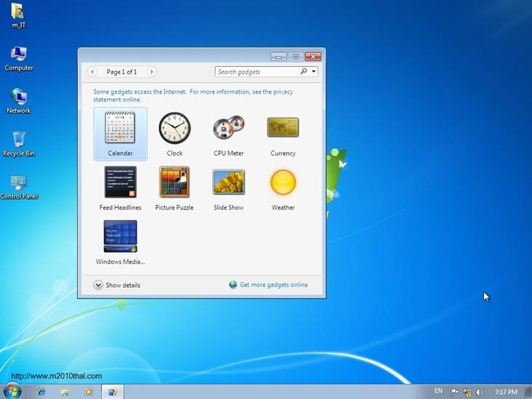Open Get more gadgets online link
This screenshot has height=399, width=532.
(273, 285)
